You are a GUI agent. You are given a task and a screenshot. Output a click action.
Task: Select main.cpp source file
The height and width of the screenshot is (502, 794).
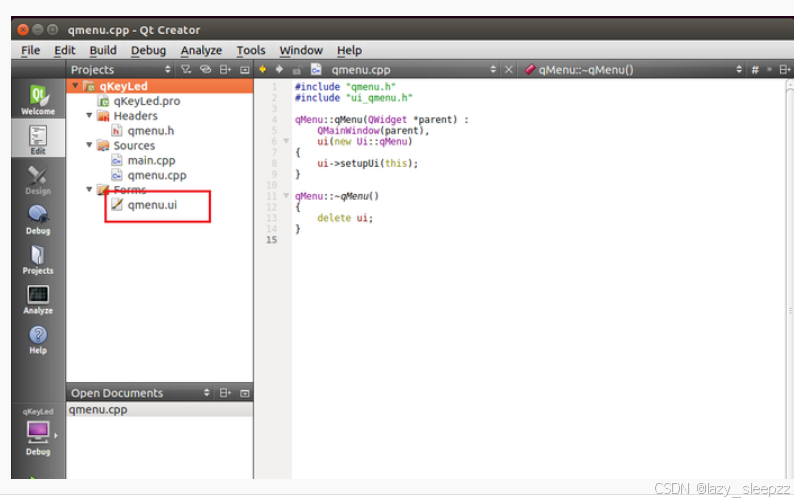(151, 161)
